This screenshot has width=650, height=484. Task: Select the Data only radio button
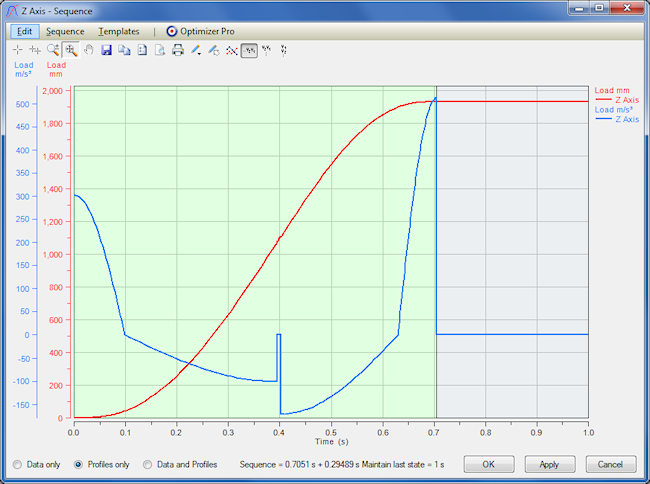(x=17, y=464)
